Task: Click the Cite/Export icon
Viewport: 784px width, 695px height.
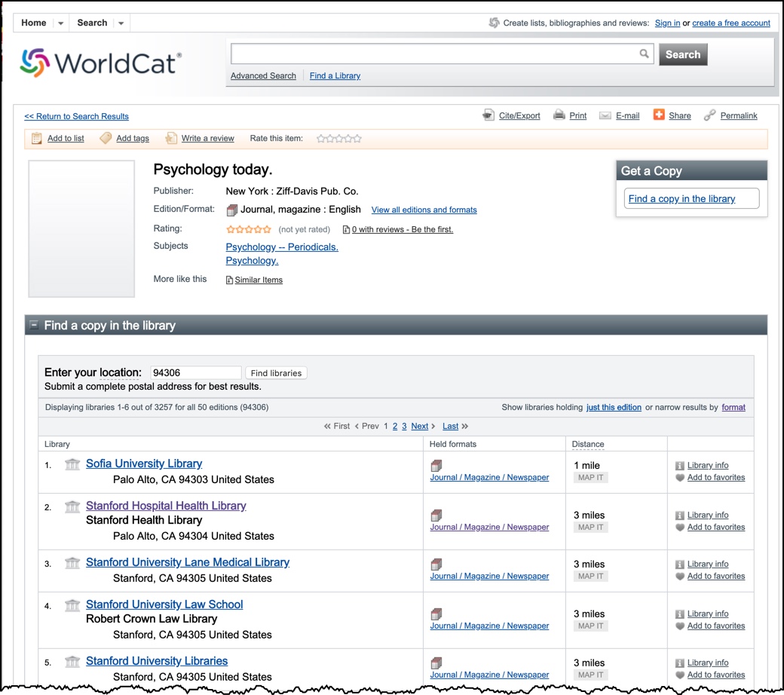Action: point(488,115)
